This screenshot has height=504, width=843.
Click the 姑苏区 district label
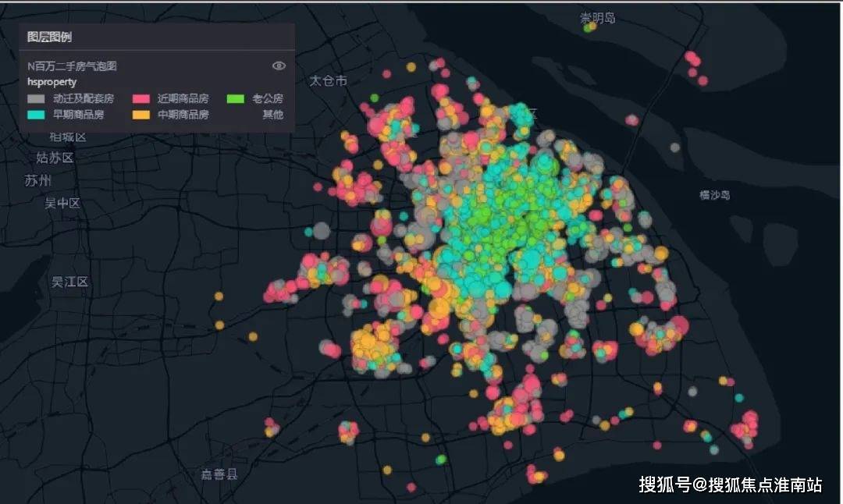click(55, 158)
